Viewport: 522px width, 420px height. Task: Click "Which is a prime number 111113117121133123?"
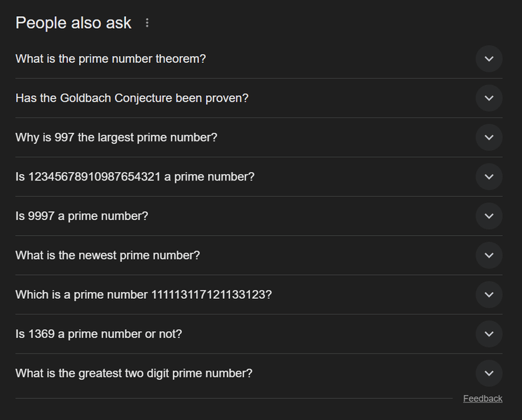tap(144, 295)
